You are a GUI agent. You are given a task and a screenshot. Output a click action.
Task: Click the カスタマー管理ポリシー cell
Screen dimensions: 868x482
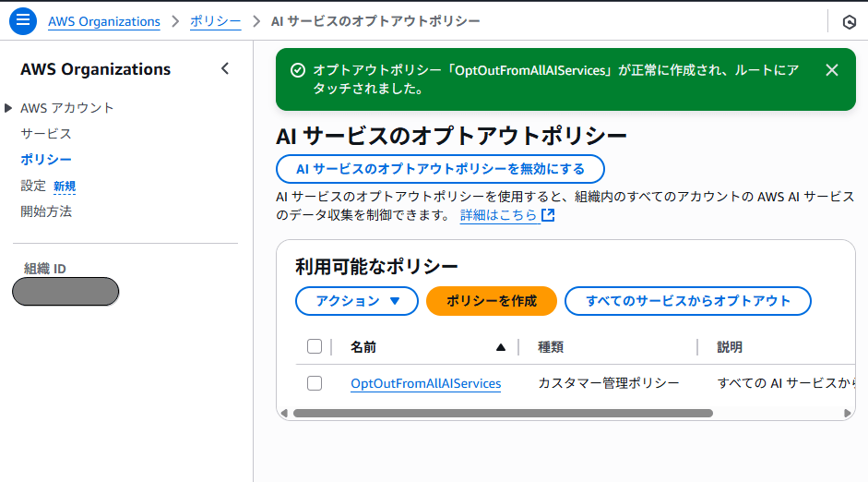tap(609, 383)
